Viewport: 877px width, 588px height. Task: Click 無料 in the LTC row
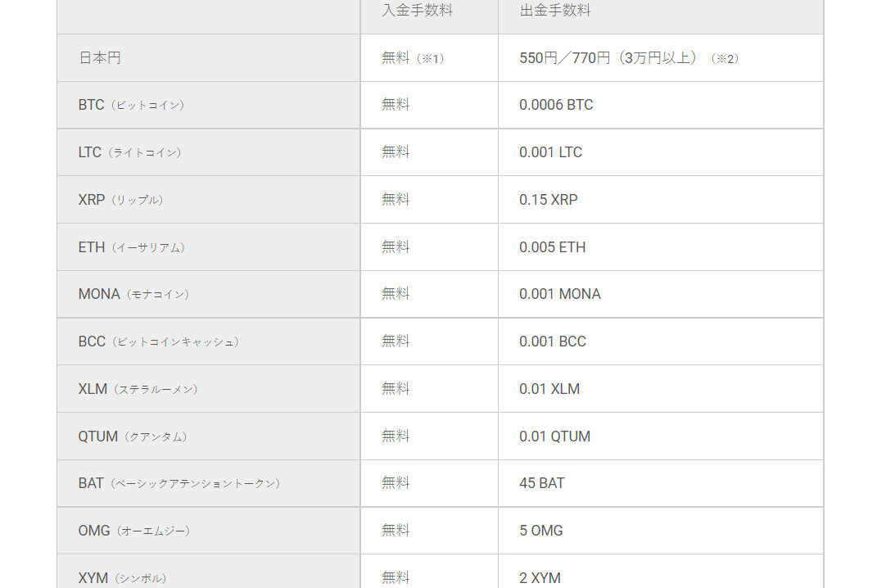(x=396, y=152)
